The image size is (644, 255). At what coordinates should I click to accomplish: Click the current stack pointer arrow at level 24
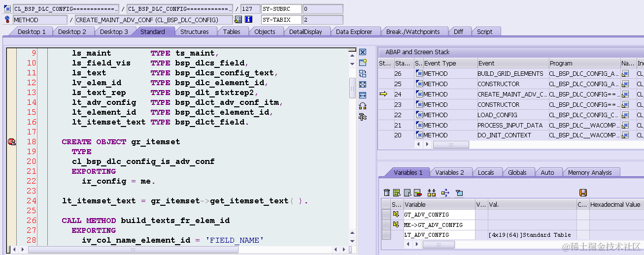pos(383,94)
